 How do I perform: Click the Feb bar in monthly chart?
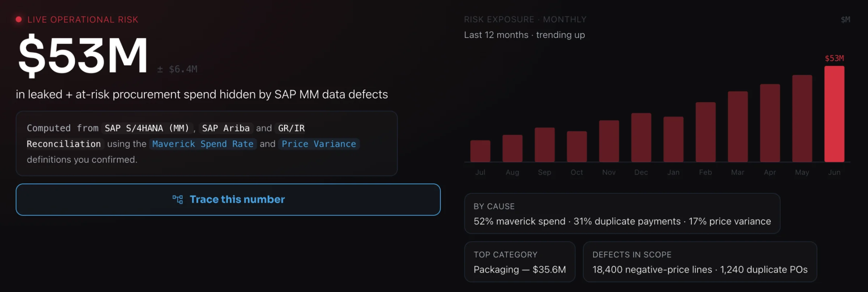click(x=706, y=132)
